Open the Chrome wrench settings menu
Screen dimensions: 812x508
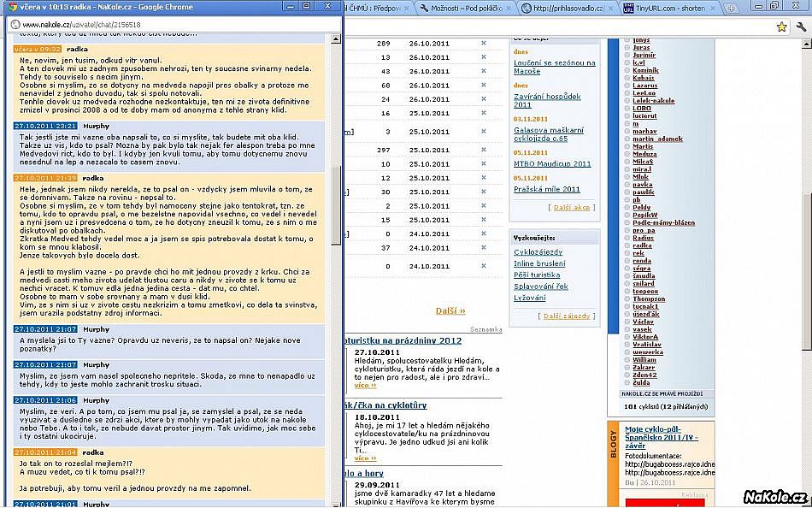800,27
